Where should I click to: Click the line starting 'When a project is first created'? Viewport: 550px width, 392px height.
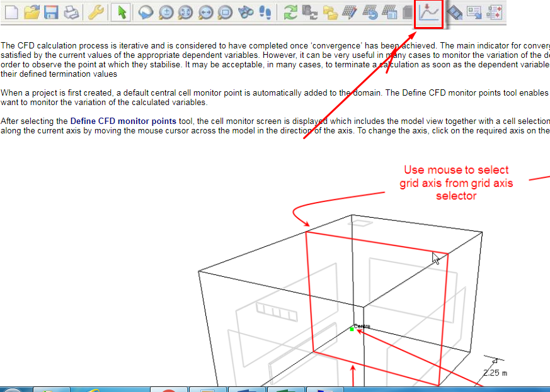tap(275, 93)
